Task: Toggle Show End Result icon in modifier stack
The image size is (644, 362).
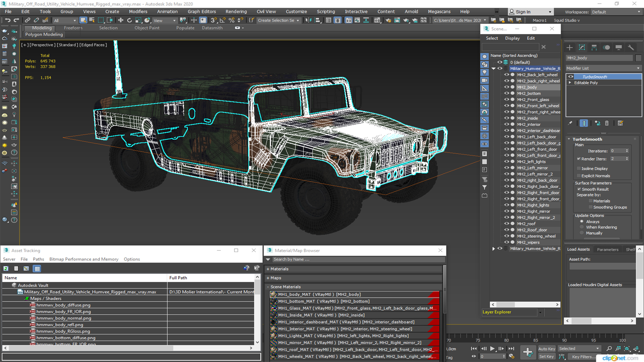Action: tap(584, 123)
